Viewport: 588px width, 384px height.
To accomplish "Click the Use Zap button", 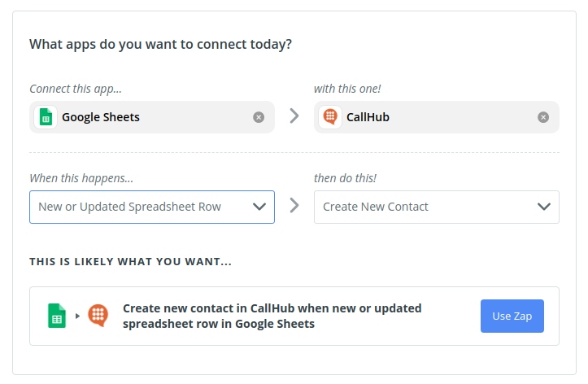I will pos(512,316).
